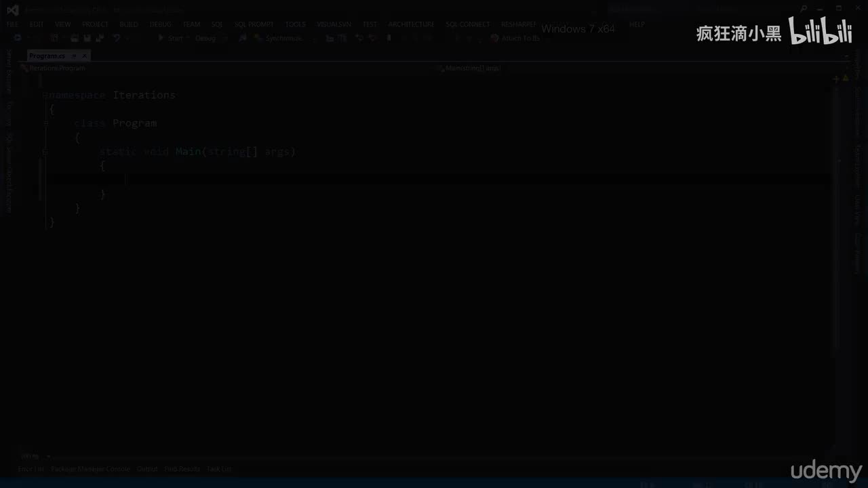Open the VISUALSVN menu
The width and height of the screenshot is (868, 488).
(334, 24)
